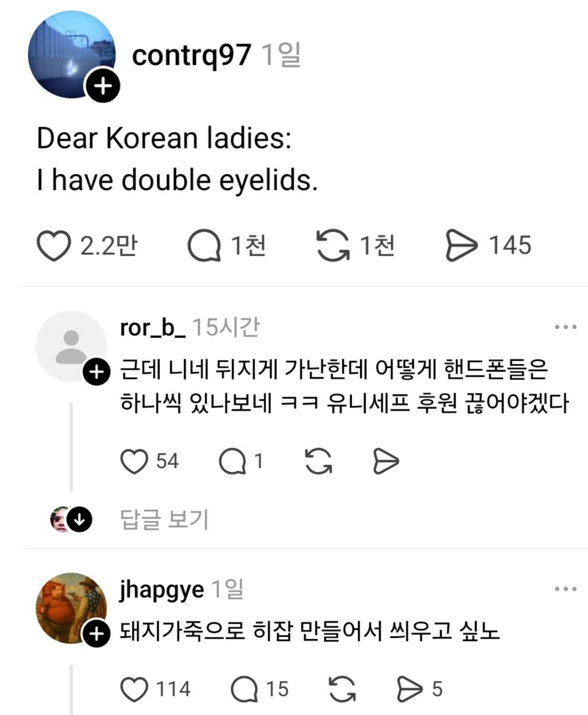This screenshot has width=588, height=715.
Task: Open replies on the jhapgye comment
Action: coord(245,689)
